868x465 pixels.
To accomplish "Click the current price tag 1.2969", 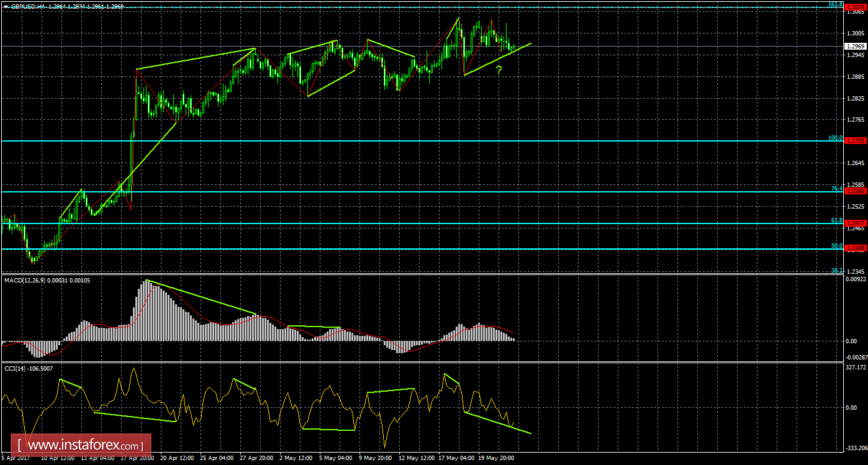I will click(856, 46).
